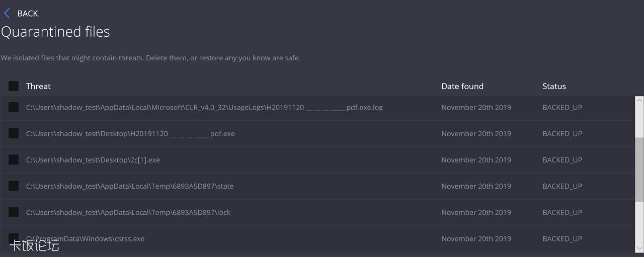Toggle checkbox for 6893A5D897\state file
The width and height of the screenshot is (644, 257).
tap(14, 186)
